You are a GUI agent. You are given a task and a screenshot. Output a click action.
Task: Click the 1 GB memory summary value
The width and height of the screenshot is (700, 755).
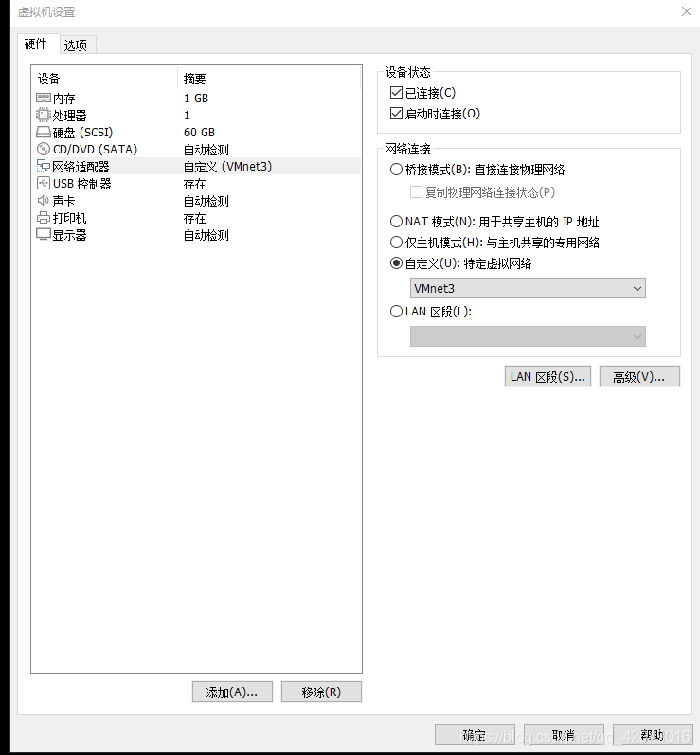(x=196, y=99)
